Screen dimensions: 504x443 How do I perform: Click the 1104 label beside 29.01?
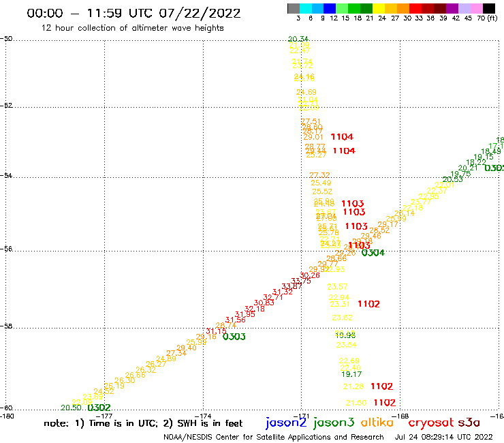click(x=342, y=137)
